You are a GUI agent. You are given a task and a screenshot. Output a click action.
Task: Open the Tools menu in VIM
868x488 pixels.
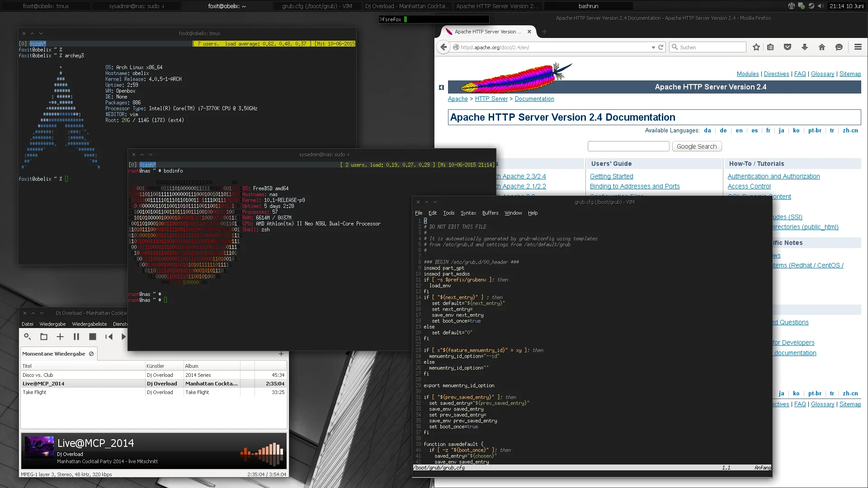click(448, 213)
